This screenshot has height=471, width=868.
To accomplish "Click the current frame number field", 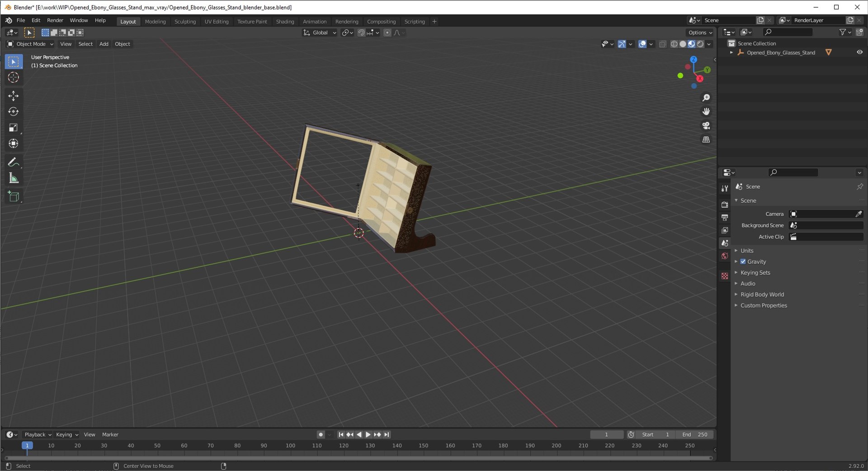I will pyautogui.click(x=607, y=434).
